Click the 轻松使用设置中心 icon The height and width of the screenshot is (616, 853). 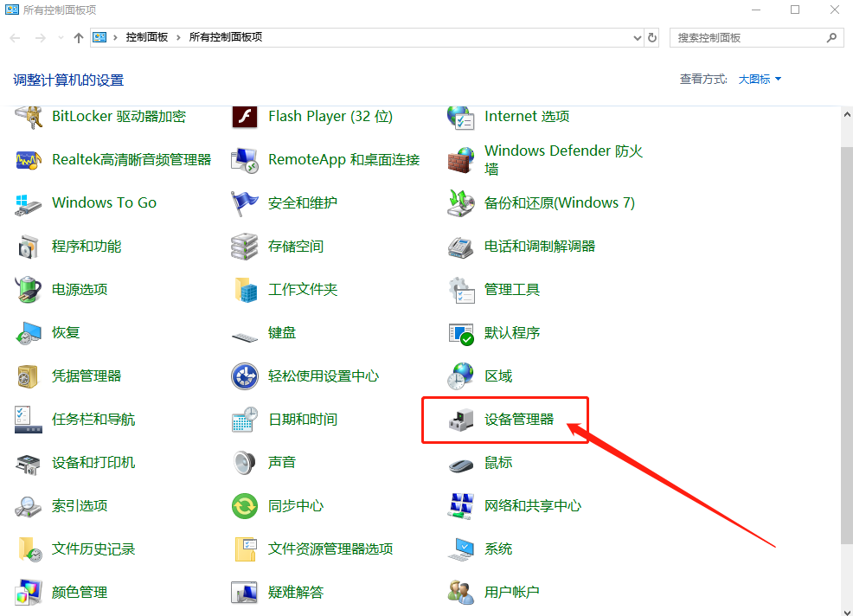pyautogui.click(x=245, y=376)
